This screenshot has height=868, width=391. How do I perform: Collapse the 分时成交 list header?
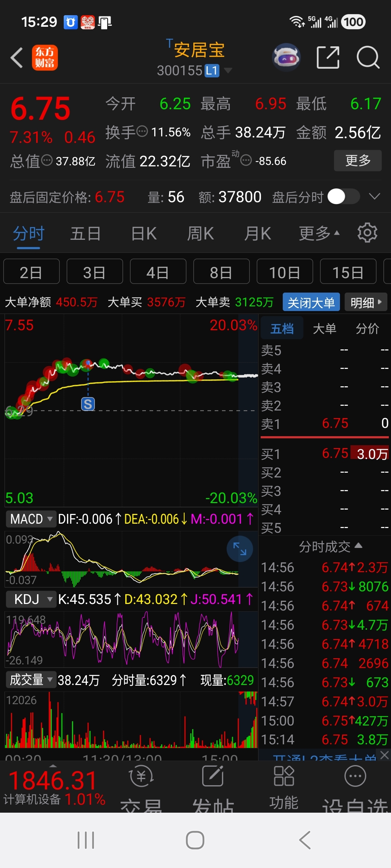(x=331, y=546)
